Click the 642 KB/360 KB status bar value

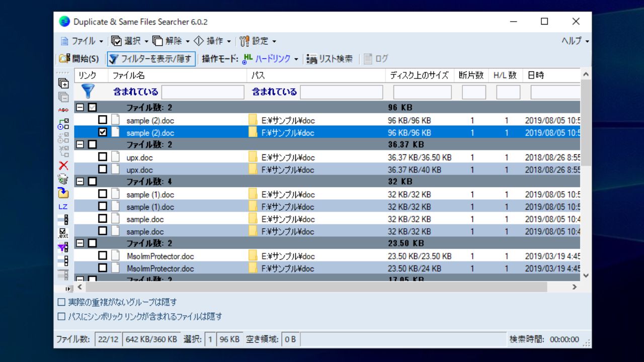[151, 339]
